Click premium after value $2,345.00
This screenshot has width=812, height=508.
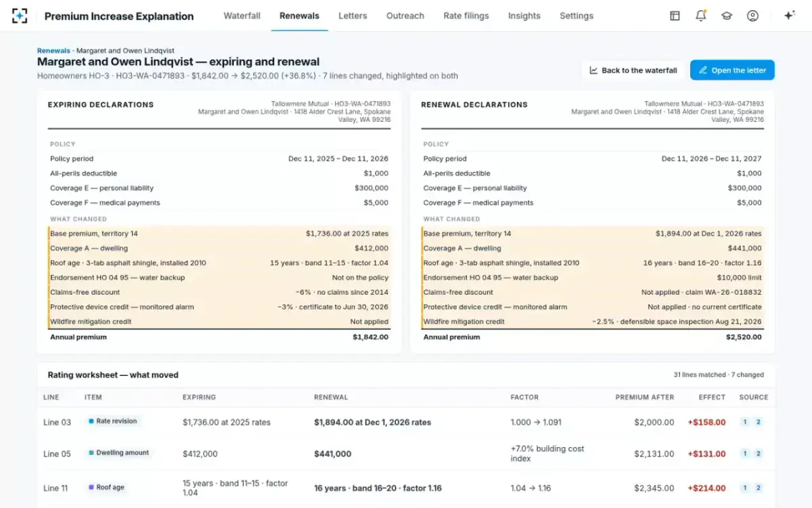coord(654,488)
